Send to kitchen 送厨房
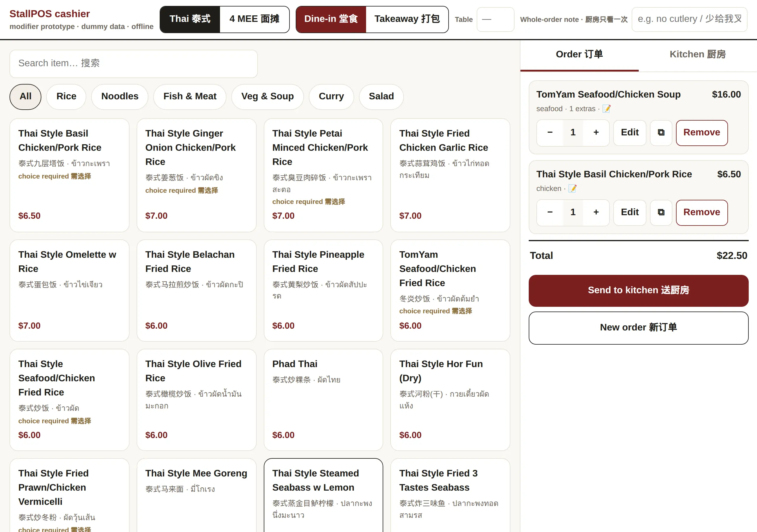Viewport: 757px width, 532px height. click(638, 291)
